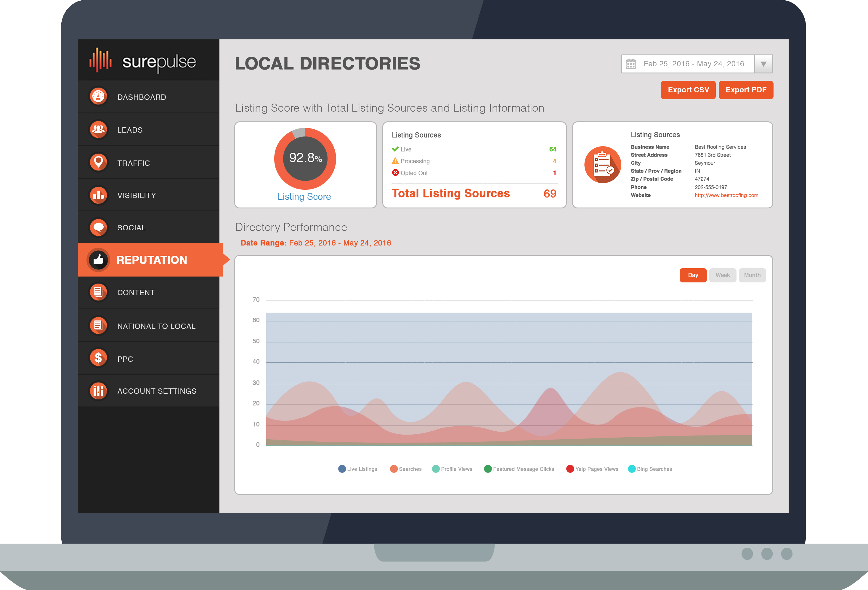Open Leads via the people icon

[x=98, y=130]
